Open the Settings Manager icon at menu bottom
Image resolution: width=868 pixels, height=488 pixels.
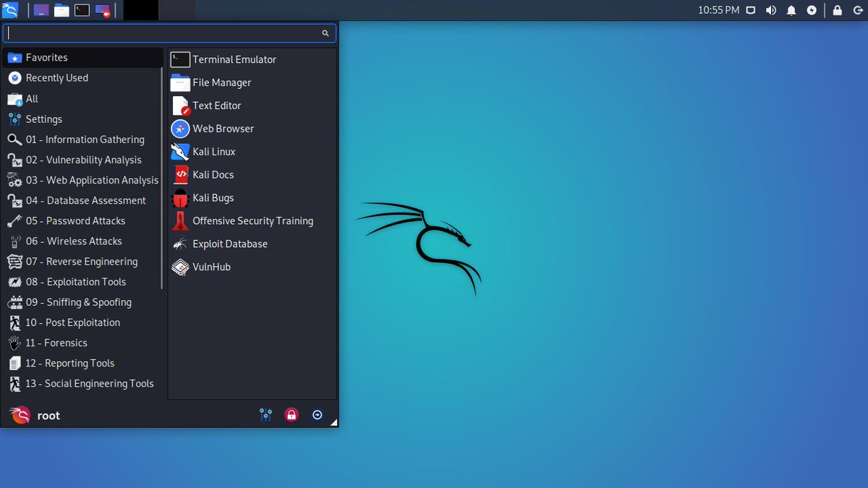265,415
